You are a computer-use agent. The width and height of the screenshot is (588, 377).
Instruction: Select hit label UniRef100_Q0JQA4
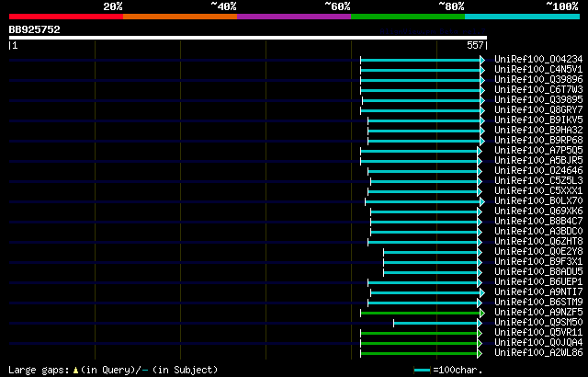[x=538, y=343]
